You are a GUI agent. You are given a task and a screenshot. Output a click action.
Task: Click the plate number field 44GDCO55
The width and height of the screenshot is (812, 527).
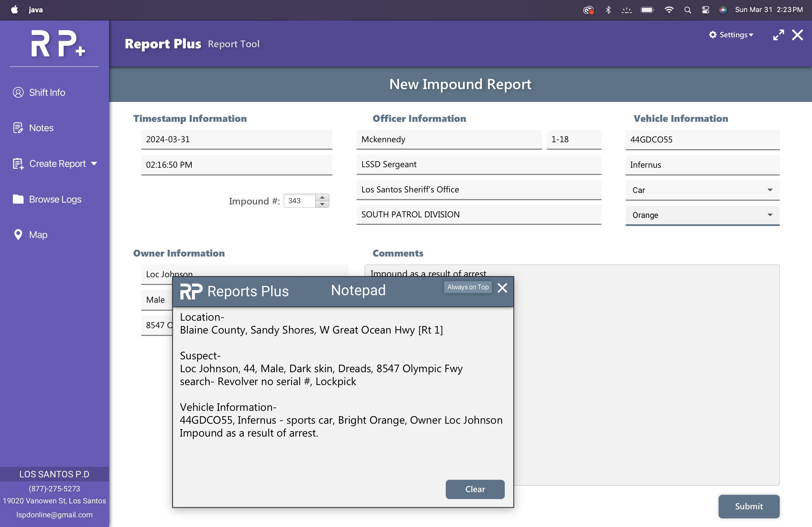[702, 140]
